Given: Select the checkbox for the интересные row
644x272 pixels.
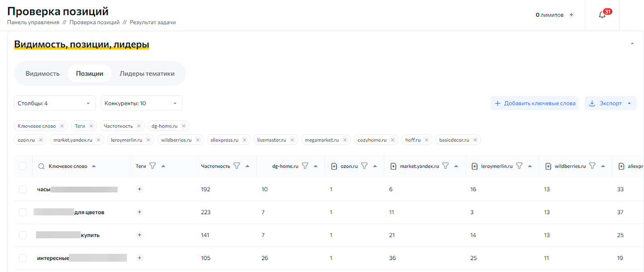Looking at the screenshot, I should (23, 258).
